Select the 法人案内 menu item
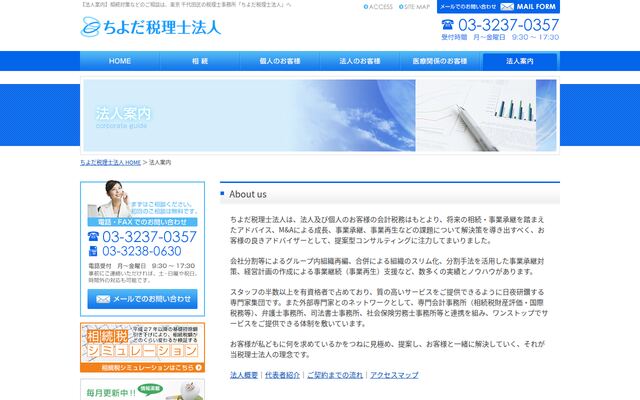The width and height of the screenshot is (640, 400). click(520, 61)
